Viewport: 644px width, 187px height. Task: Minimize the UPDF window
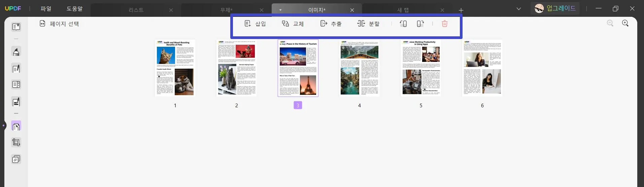click(x=599, y=8)
